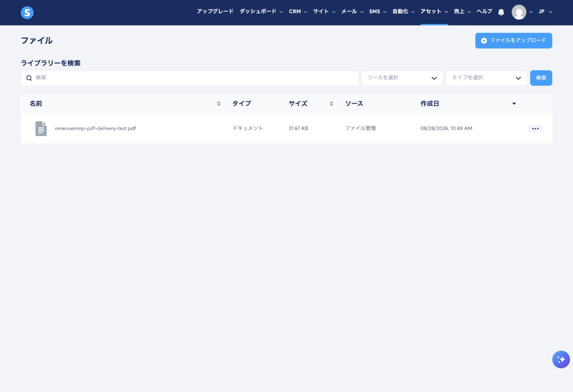Open the ソースを選択 dropdown

point(402,78)
